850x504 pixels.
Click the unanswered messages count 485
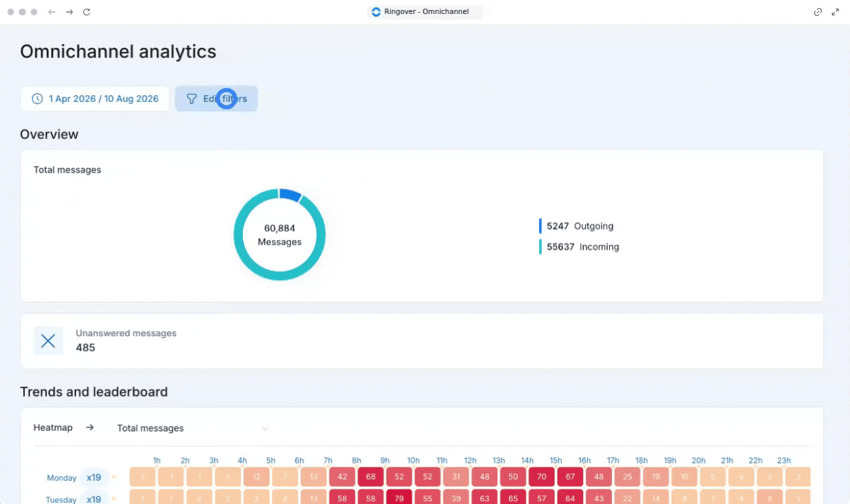pyautogui.click(x=85, y=347)
